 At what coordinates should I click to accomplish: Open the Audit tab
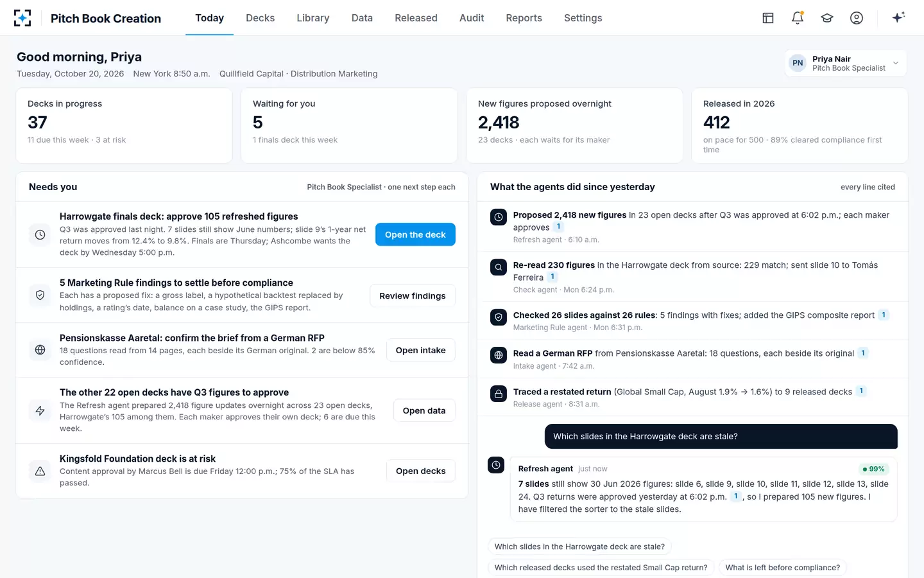coord(472,18)
